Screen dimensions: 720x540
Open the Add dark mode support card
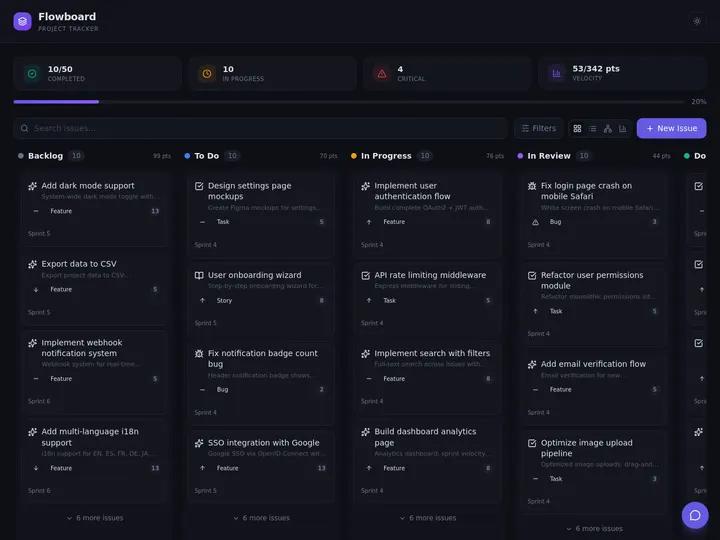pyautogui.click(x=95, y=210)
